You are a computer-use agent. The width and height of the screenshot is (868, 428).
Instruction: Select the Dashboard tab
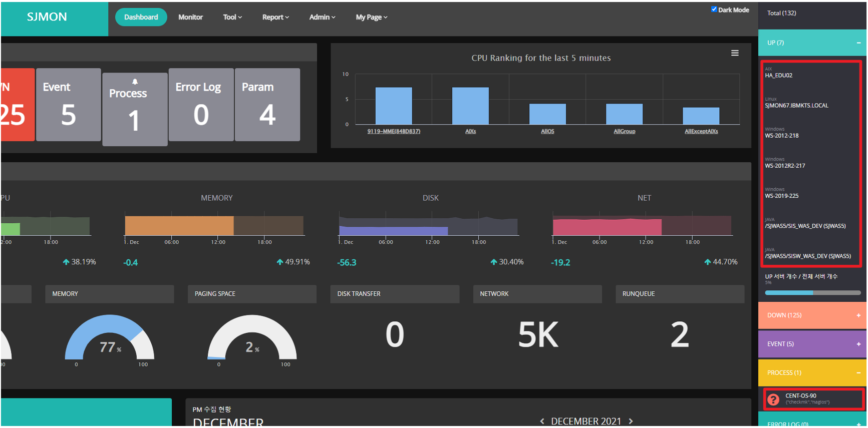pyautogui.click(x=141, y=17)
